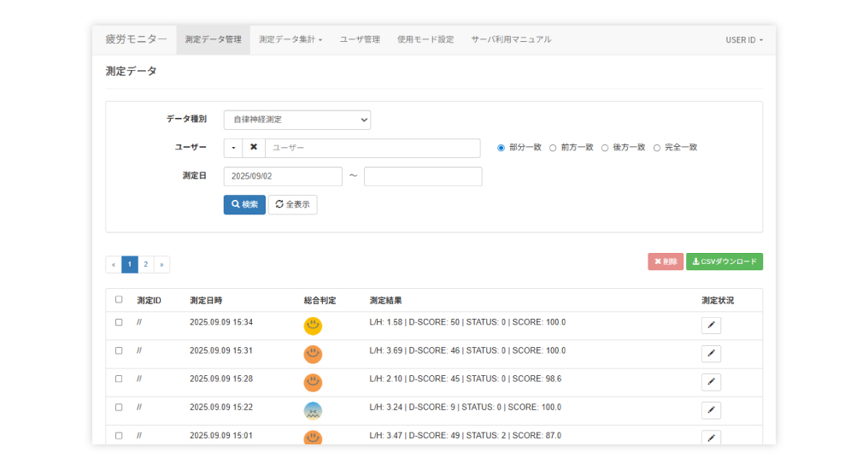Tick the select-all checkbox in the table header
Viewport: 868px width, 470px height.
coord(119,300)
